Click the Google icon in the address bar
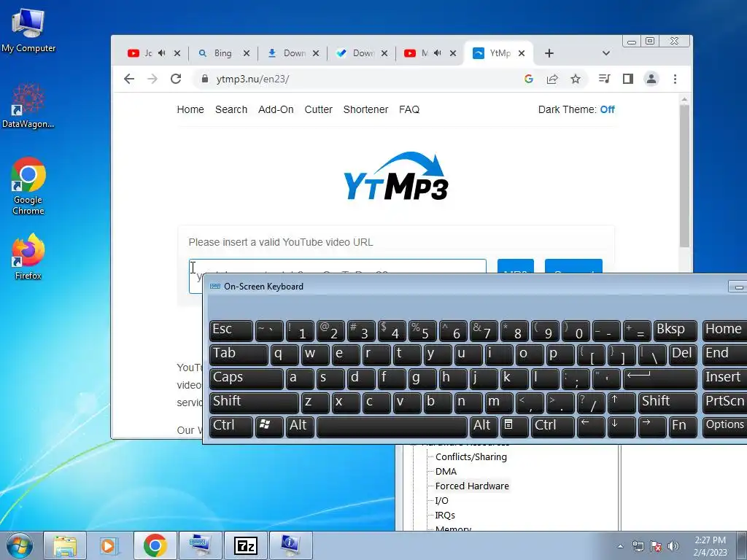 click(x=528, y=79)
